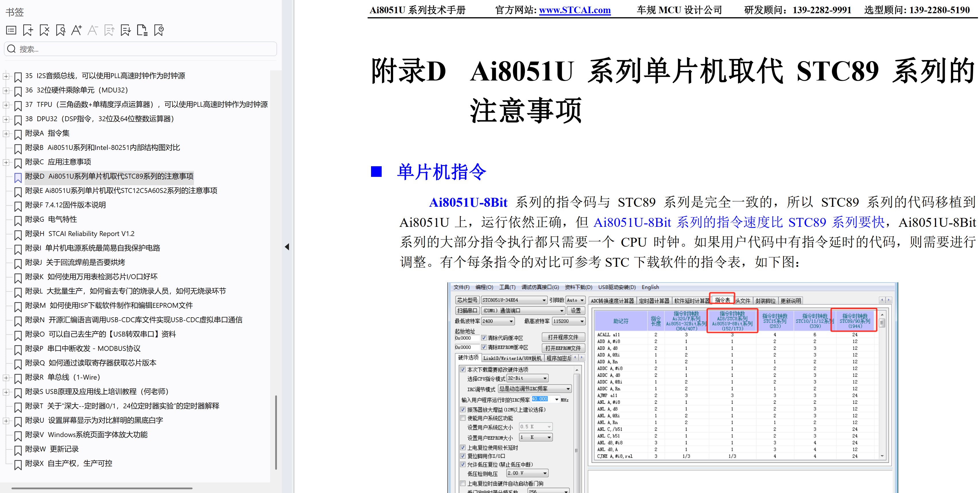Toggle 复位脚用作I/O口 checkbox in the image
Screen dimensions: 980x493
point(463,456)
